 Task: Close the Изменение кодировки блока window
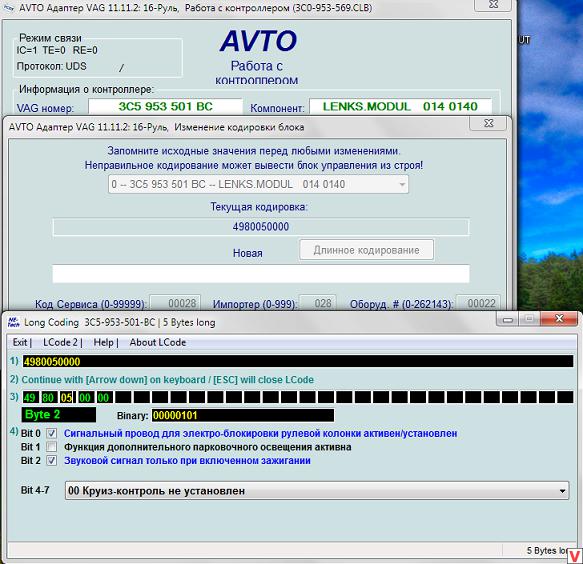point(488,123)
